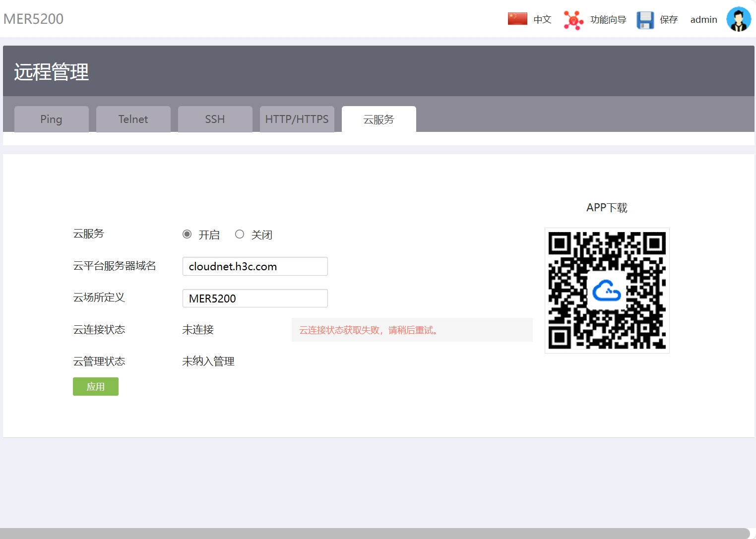
Task: Switch to the Telnet tab
Action: pyautogui.click(x=133, y=119)
